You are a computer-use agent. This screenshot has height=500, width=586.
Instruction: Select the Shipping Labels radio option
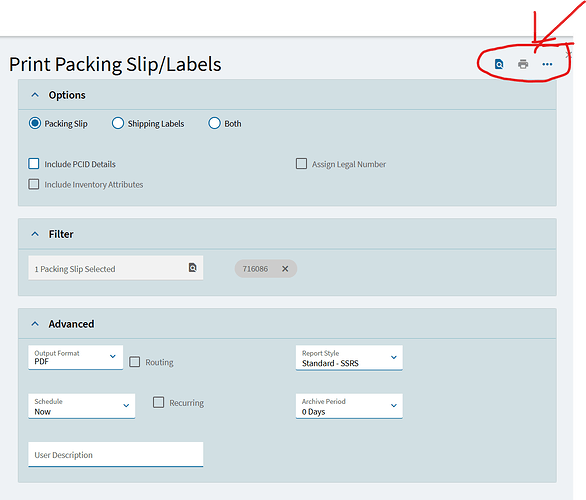[118, 123]
